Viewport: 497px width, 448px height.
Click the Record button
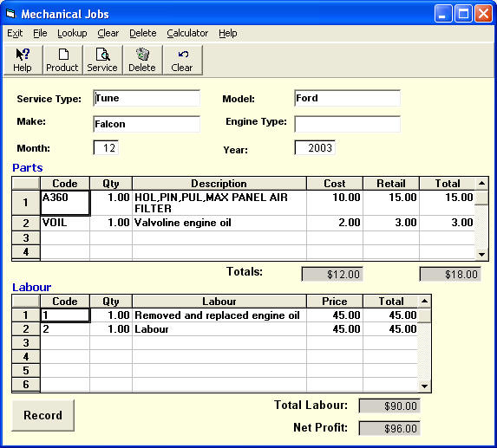click(x=43, y=415)
